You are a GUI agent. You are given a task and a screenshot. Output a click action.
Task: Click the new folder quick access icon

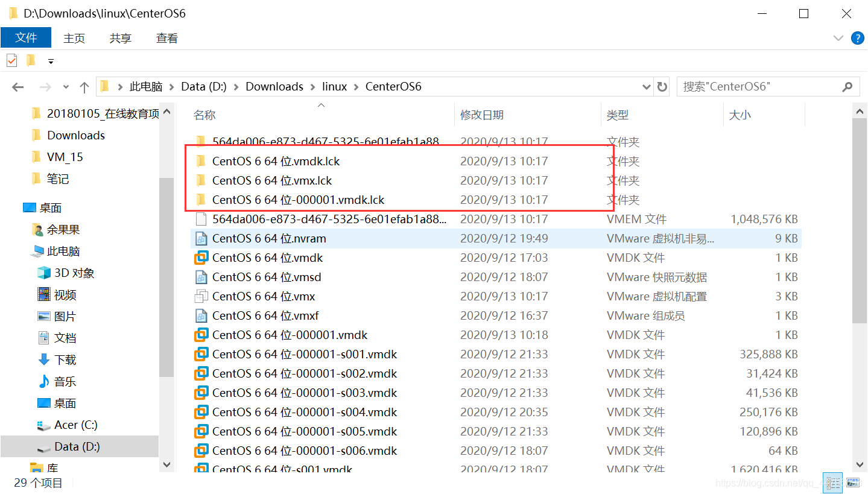pyautogui.click(x=31, y=60)
